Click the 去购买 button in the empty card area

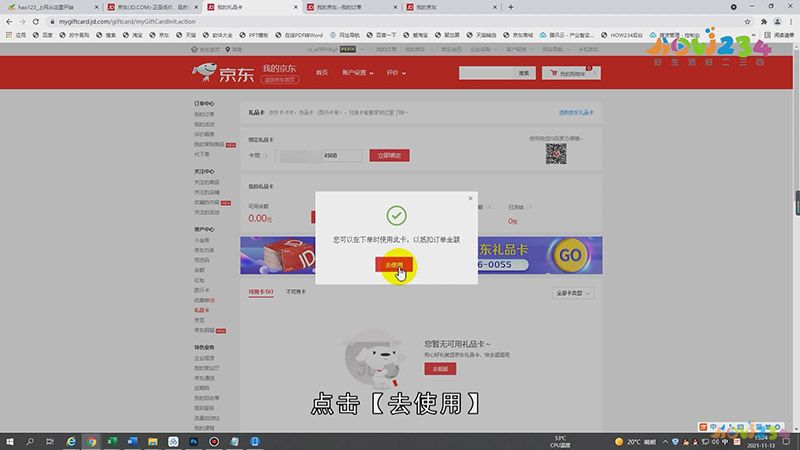[x=440, y=368]
